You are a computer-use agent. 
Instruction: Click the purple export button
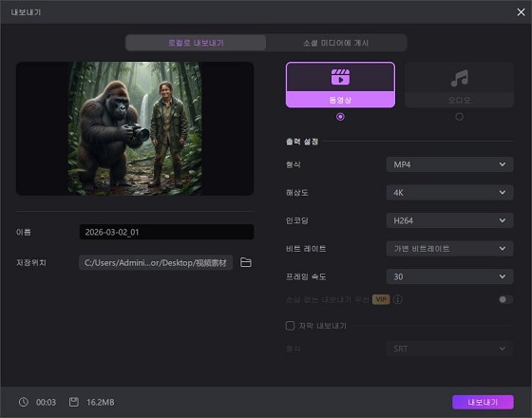point(483,403)
